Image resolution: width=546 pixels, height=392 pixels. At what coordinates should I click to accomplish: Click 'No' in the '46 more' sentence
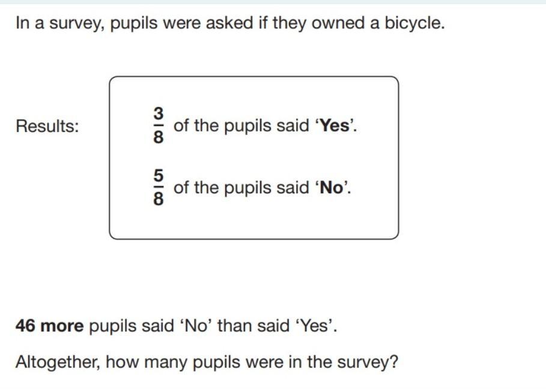click(x=195, y=326)
